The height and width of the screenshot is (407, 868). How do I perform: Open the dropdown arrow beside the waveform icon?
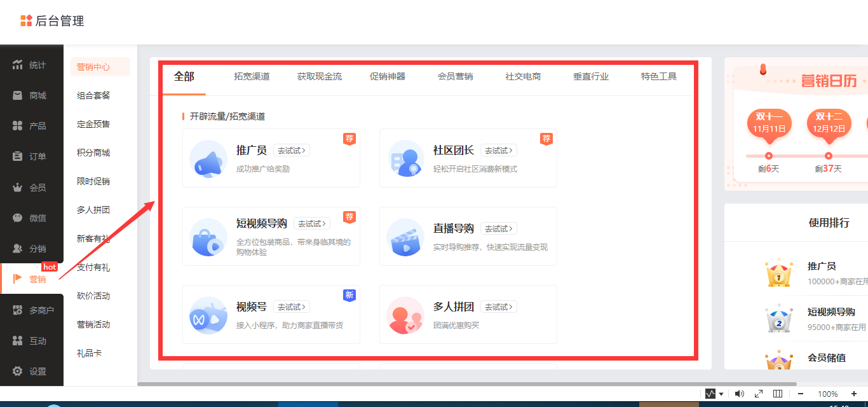[x=721, y=394]
